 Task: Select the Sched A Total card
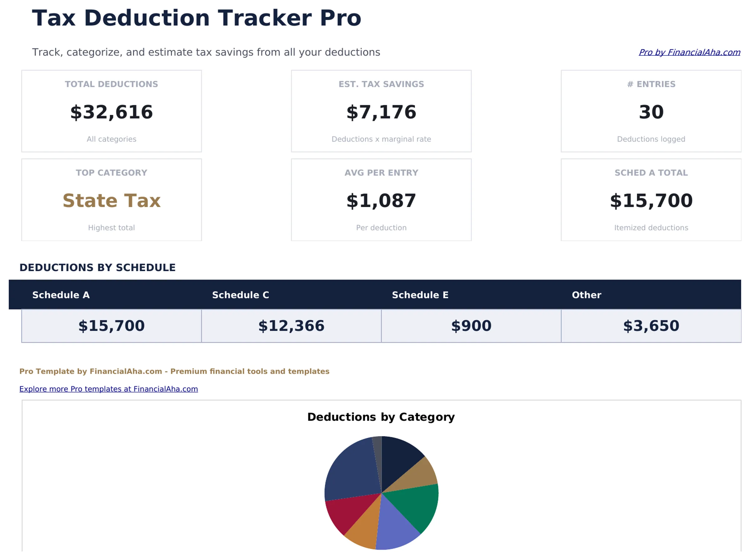tap(651, 200)
